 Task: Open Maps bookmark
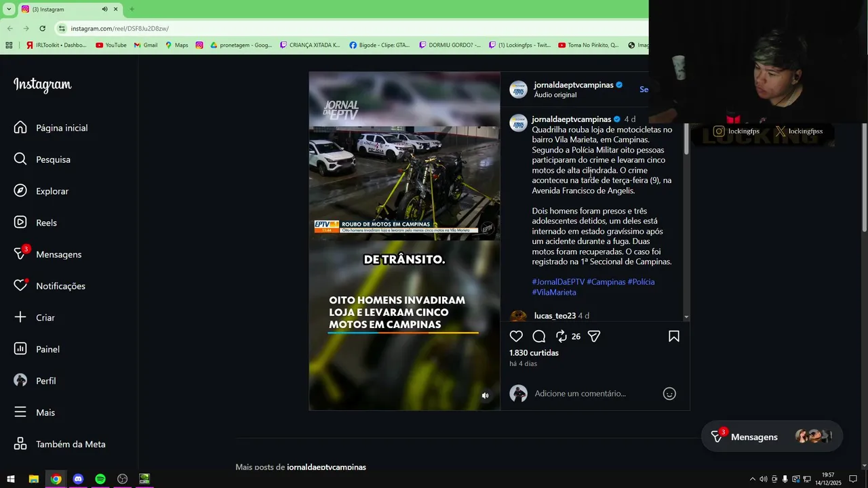click(x=176, y=45)
